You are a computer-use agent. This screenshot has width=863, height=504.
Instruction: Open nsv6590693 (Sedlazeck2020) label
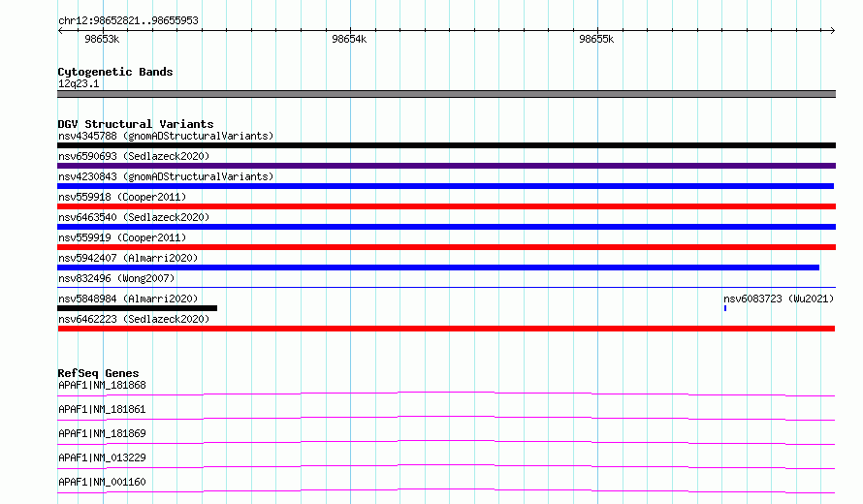pyautogui.click(x=134, y=156)
